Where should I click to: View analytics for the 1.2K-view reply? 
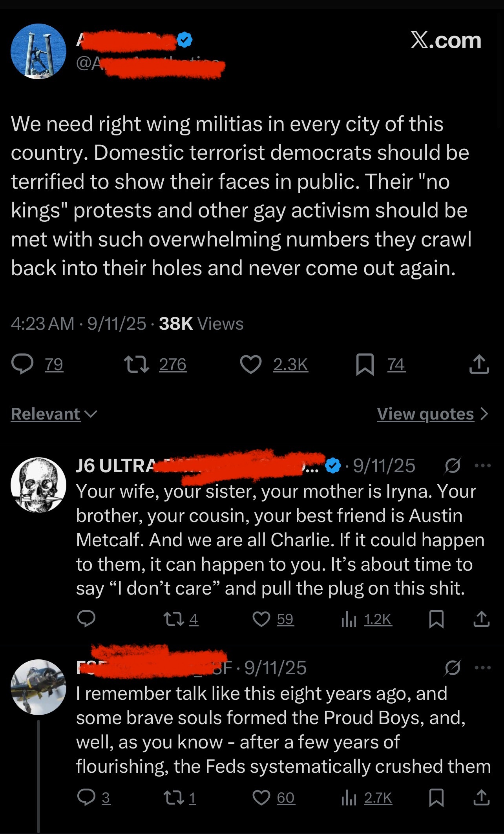[x=367, y=619]
